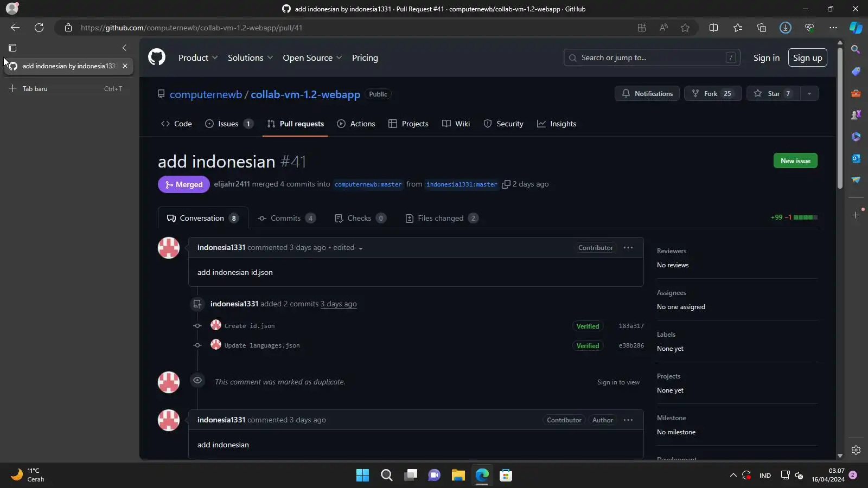
Task: Open computernewb owner link
Action: click(x=206, y=94)
